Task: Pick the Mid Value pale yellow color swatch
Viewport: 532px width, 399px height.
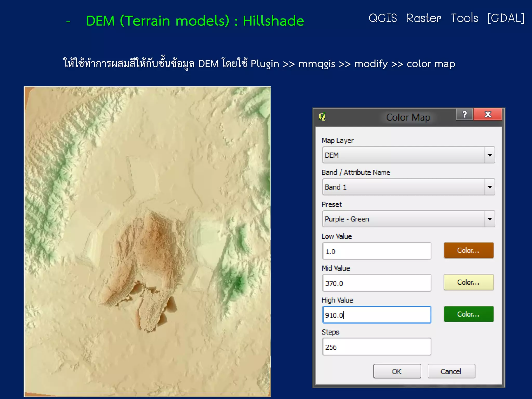Action: point(469,282)
